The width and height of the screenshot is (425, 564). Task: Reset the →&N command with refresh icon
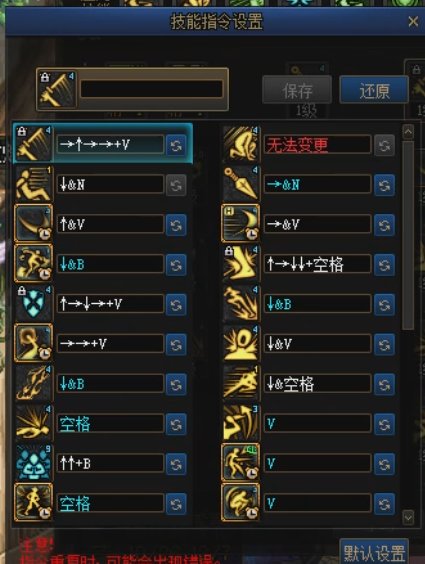pyautogui.click(x=384, y=185)
